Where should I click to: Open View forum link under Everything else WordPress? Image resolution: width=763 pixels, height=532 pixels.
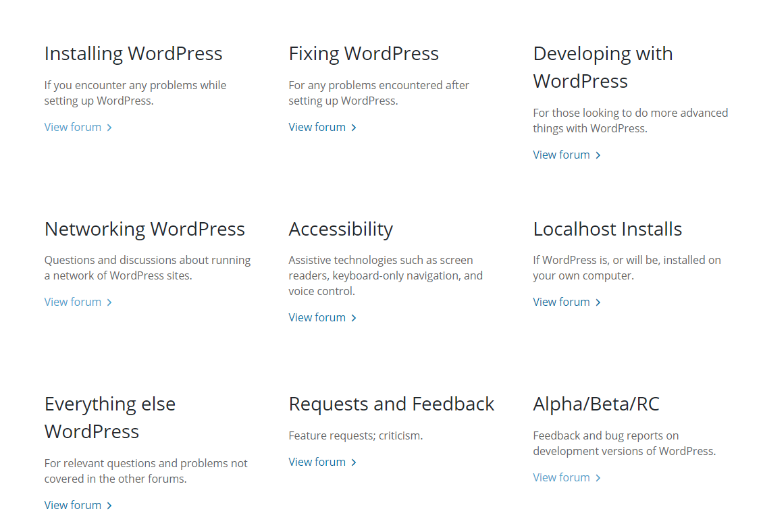point(78,505)
